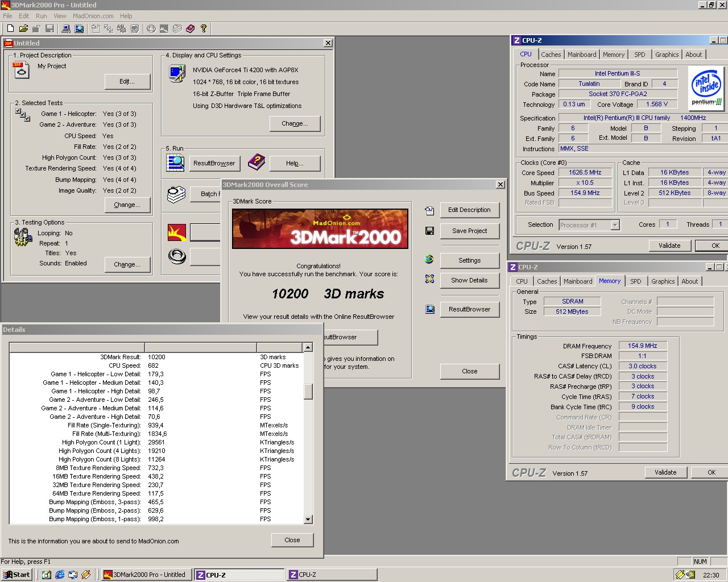Open the Windows Start menu
Image resolution: width=728 pixels, height=582 pixels.
click(16, 575)
